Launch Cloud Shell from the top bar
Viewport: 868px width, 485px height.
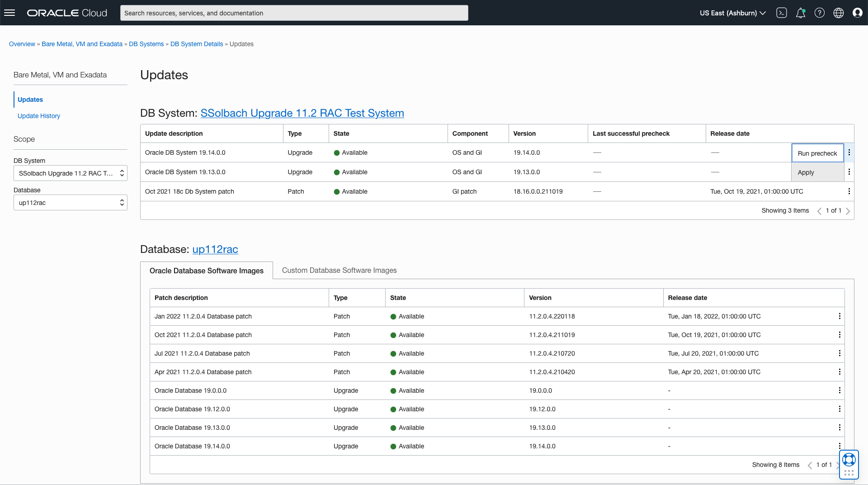point(781,13)
